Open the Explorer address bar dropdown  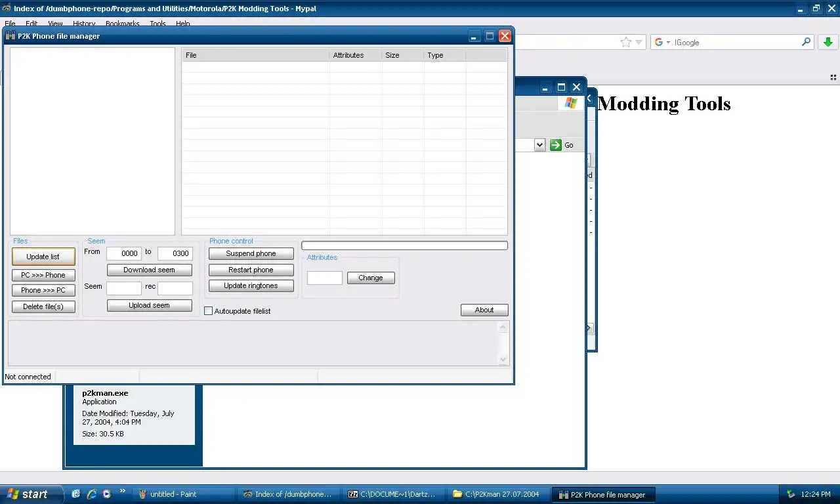click(539, 145)
